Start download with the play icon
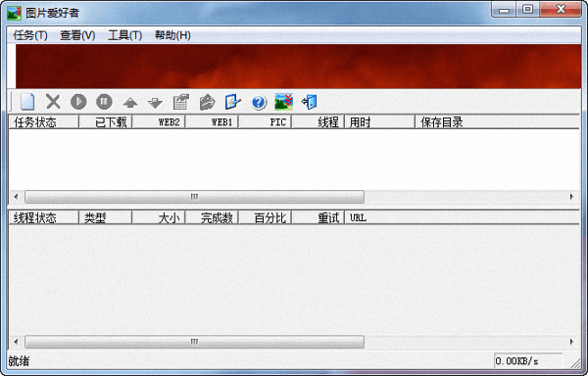The width and height of the screenshot is (588, 376). pos(78,102)
